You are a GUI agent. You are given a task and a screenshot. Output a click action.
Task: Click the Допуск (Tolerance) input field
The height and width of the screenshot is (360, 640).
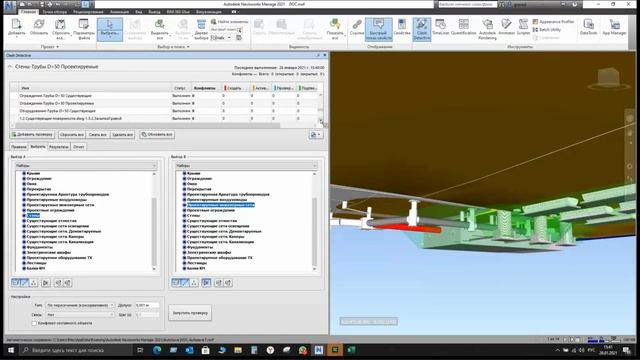point(147,305)
